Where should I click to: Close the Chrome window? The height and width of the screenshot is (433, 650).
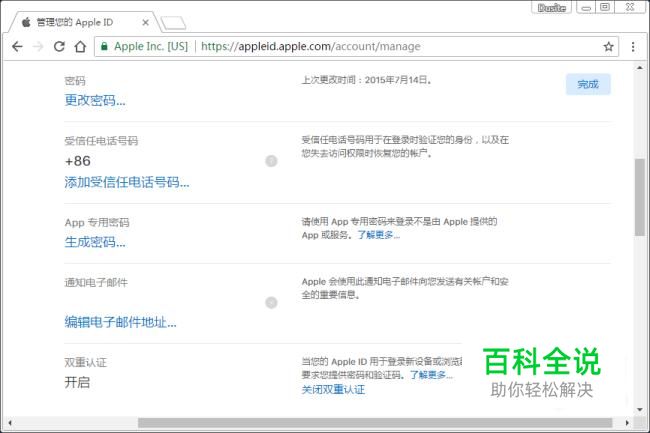click(630, 7)
